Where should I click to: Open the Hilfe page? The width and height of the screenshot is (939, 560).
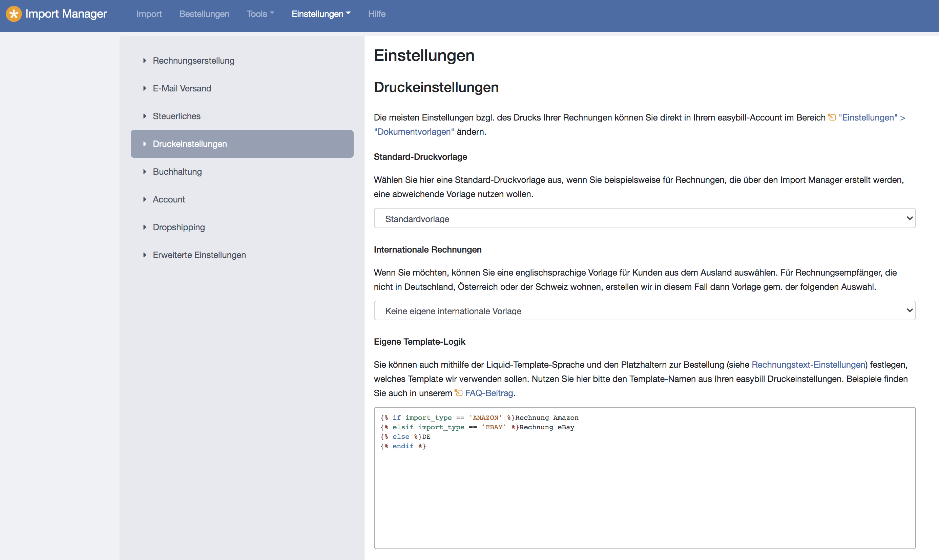(x=376, y=14)
